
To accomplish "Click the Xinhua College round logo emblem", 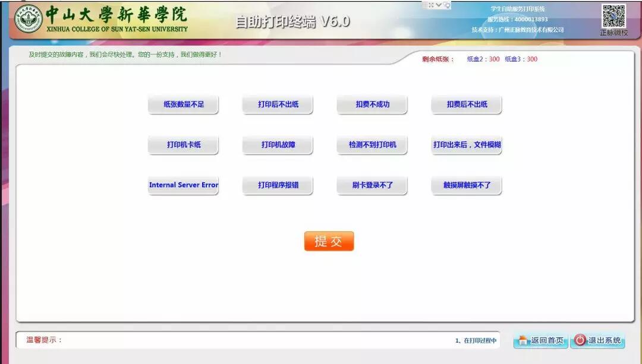I will (28, 20).
